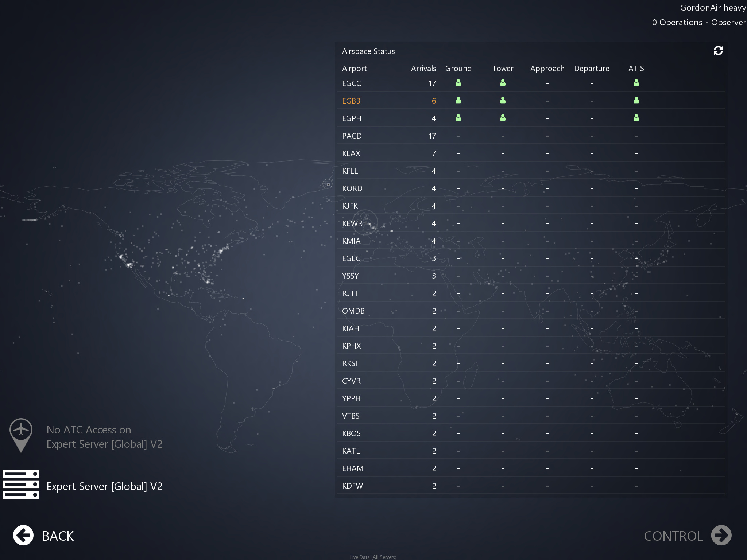This screenshot has width=747, height=560.
Task: Click EGPH ATIS controller icon
Action: click(x=636, y=118)
